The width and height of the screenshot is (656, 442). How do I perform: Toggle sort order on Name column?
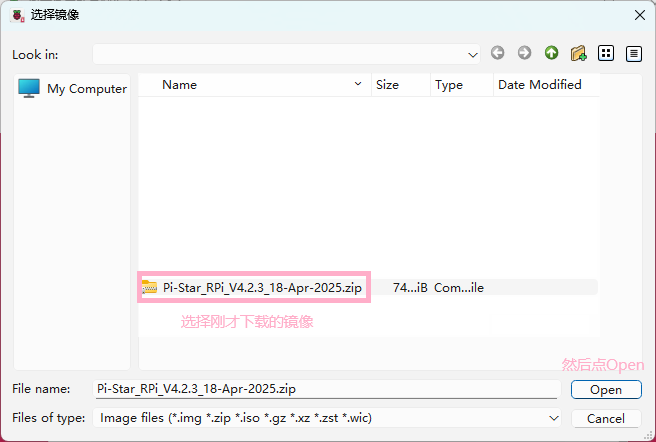tap(255, 85)
